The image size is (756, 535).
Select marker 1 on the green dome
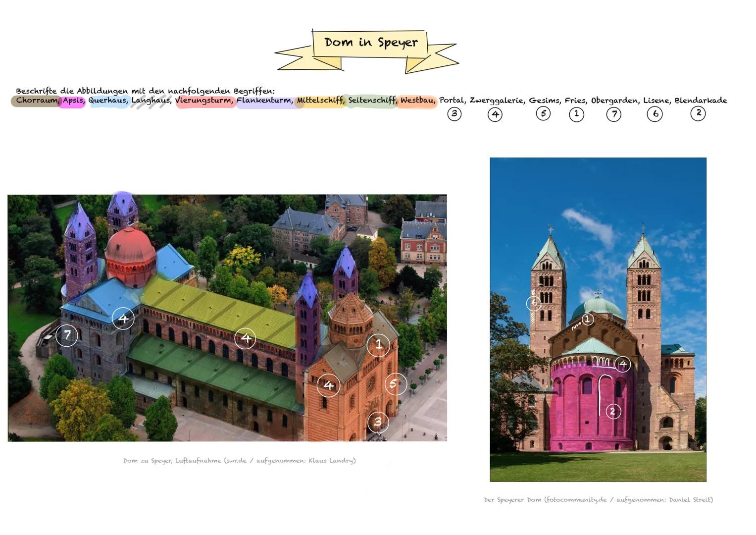(x=588, y=320)
